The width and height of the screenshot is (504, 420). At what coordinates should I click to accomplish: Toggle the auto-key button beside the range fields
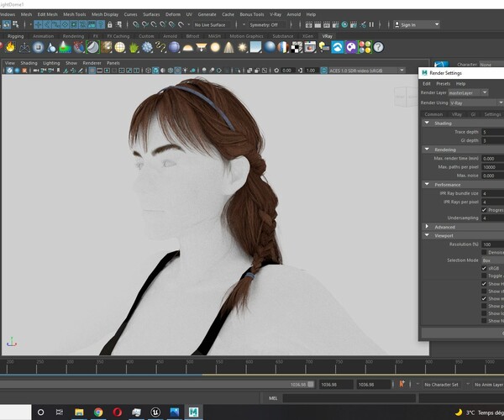point(402,384)
